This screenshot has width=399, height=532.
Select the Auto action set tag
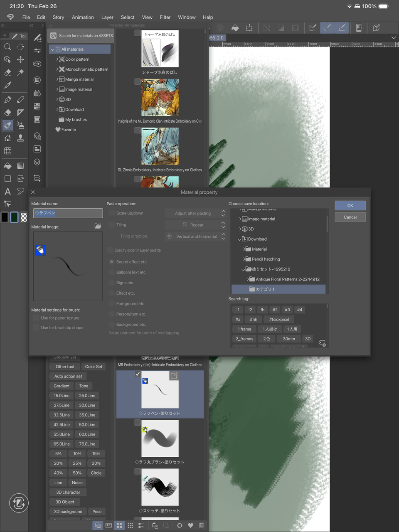pos(68,376)
